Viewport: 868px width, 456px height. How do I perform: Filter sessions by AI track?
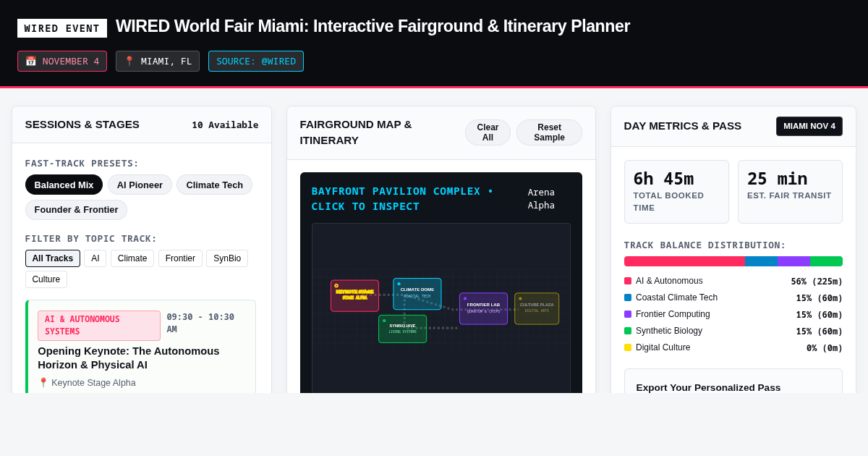[95, 258]
